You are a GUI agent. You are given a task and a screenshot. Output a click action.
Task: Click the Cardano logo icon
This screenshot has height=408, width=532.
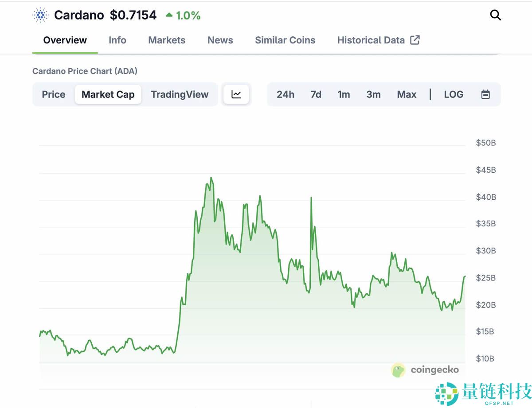(x=39, y=15)
